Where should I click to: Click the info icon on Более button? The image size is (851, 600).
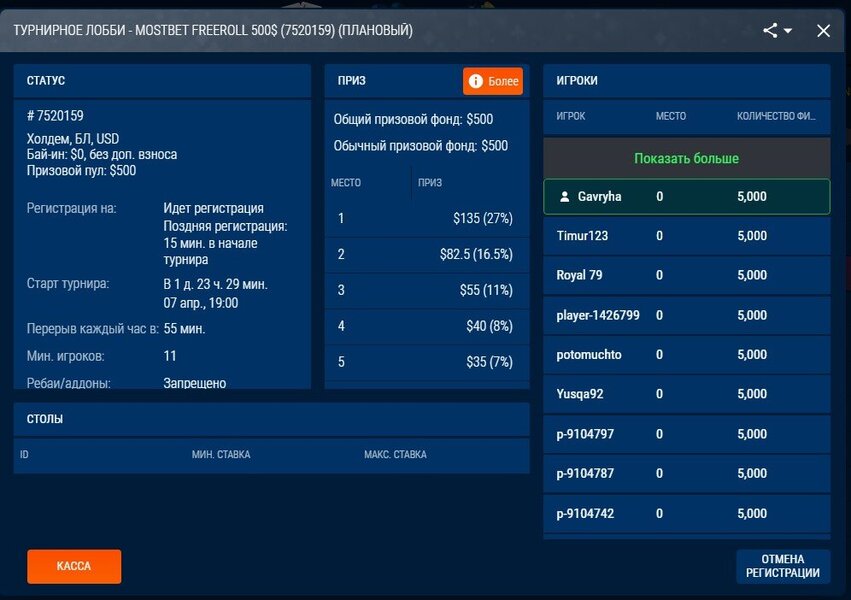click(x=476, y=81)
